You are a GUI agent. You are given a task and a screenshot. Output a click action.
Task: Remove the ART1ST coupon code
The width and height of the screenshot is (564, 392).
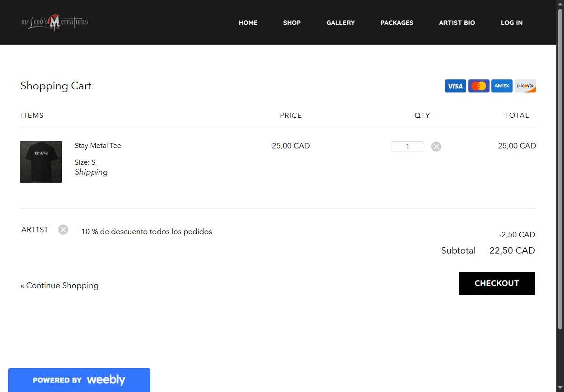[x=63, y=230]
